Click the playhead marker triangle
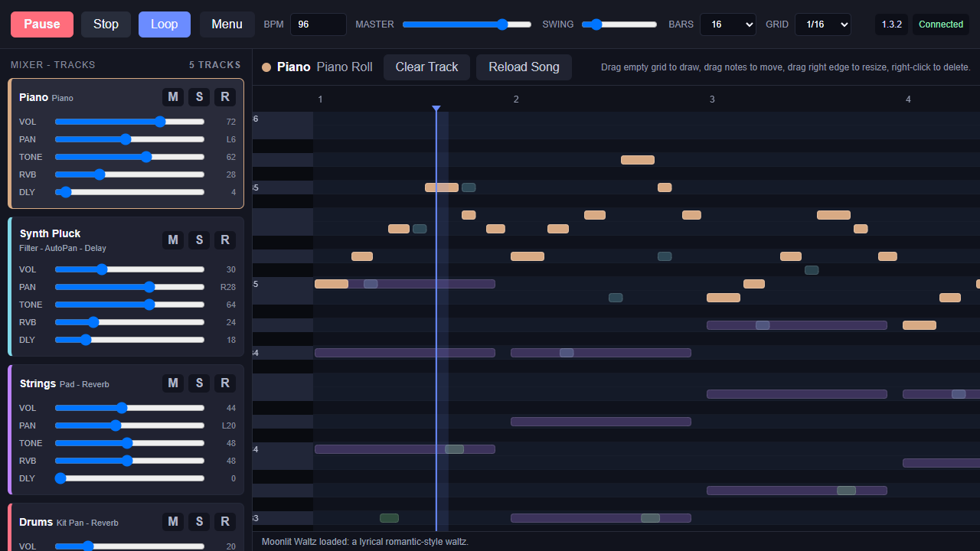Viewport: 980px width, 551px height. coord(436,109)
